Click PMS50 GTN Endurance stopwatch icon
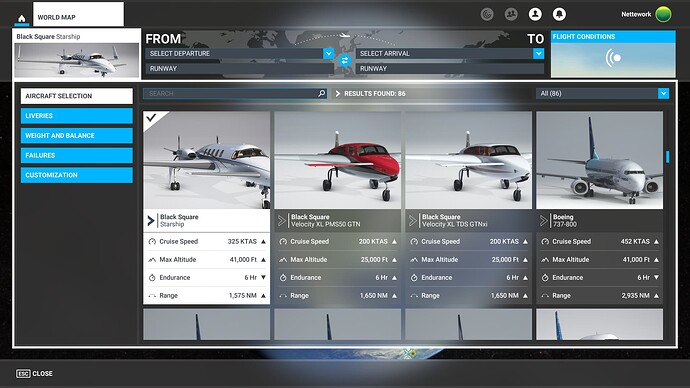Screen dimensions: 690x388 pyautogui.click(x=283, y=278)
